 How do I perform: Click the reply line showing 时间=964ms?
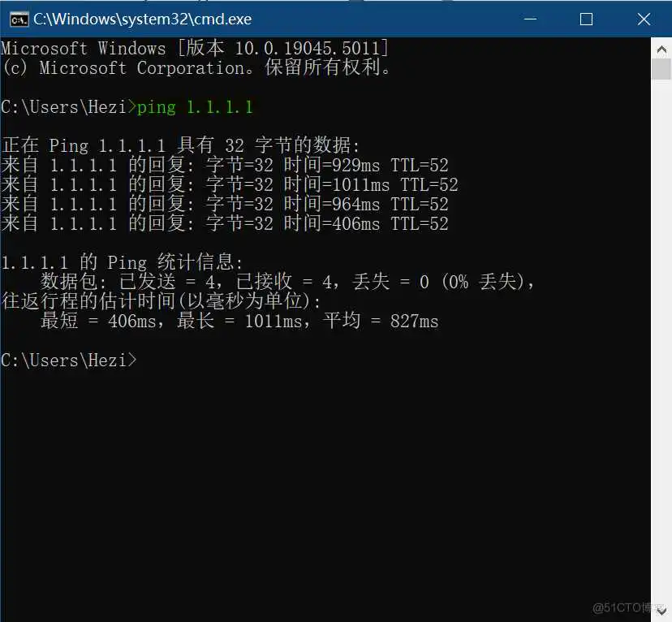[225, 205]
